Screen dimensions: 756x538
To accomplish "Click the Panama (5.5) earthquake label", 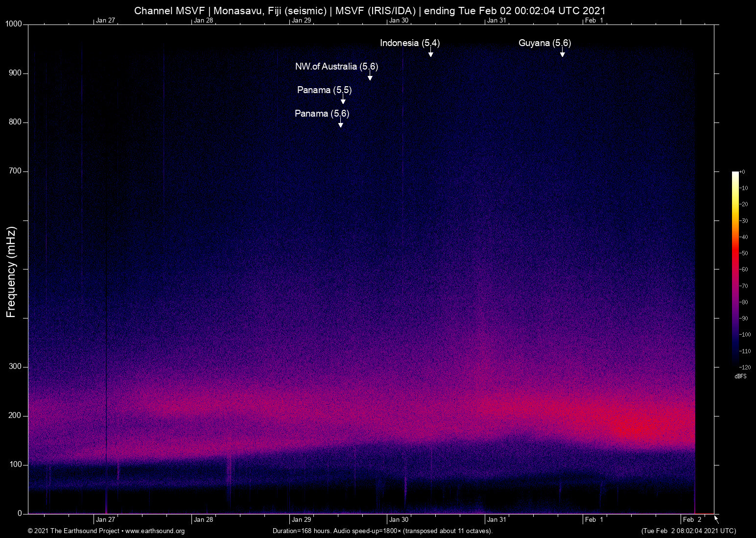I will 324,90.
